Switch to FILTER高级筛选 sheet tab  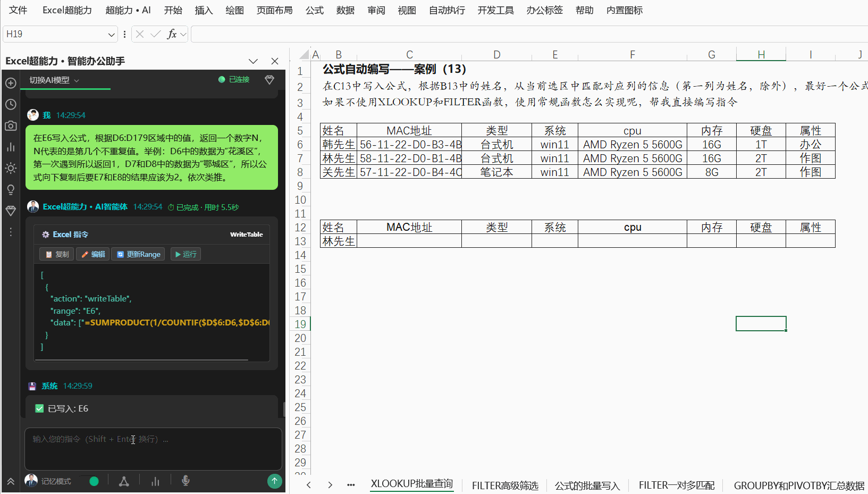pos(505,485)
